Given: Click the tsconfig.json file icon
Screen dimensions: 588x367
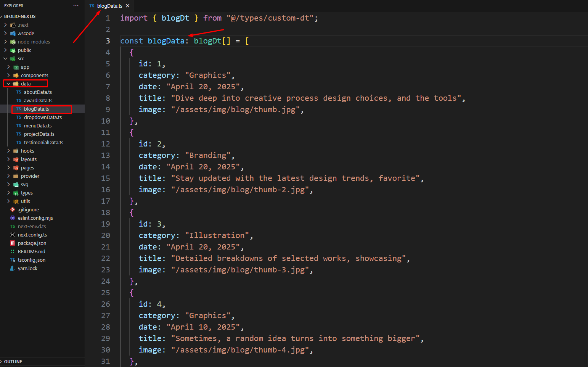Looking at the screenshot, I should (x=13, y=260).
